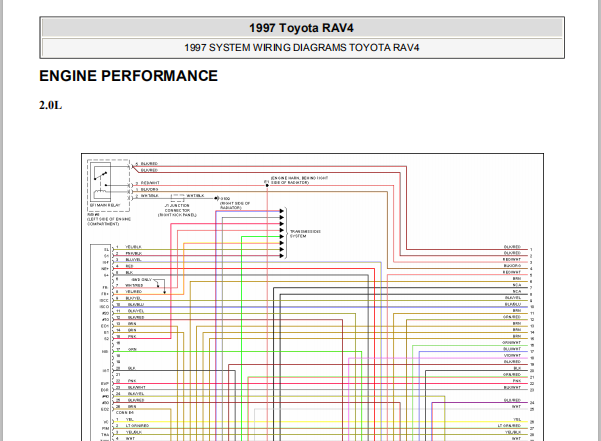
Task: Click 'YEL/RED' label at left pin 8
Action: point(134,292)
